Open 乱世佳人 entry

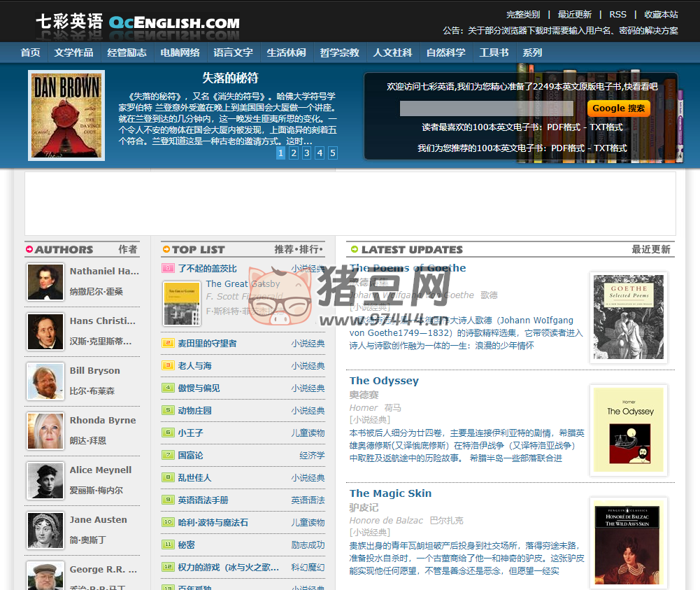(194, 477)
